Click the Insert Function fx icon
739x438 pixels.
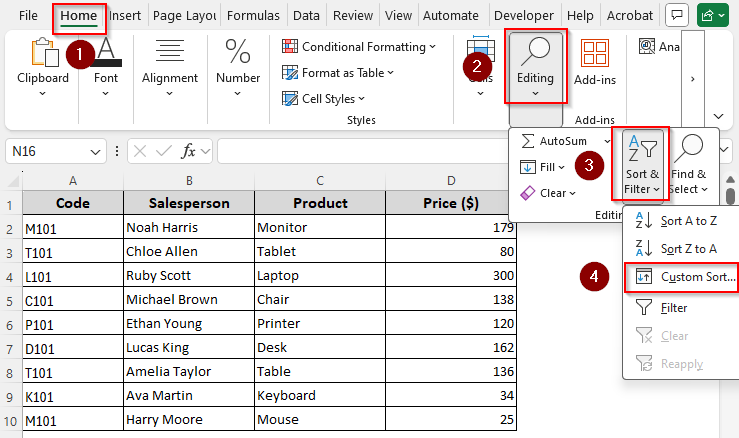[x=188, y=151]
